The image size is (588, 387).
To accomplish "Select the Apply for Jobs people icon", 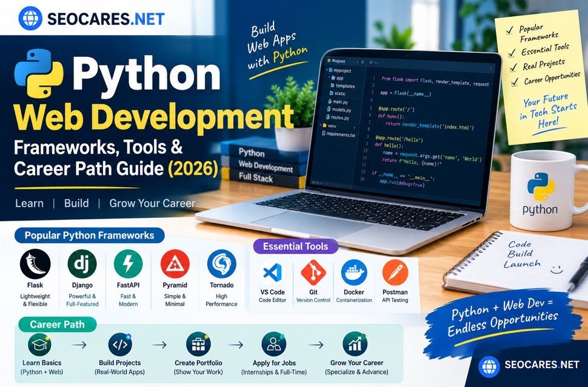I will (x=274, y=344).
